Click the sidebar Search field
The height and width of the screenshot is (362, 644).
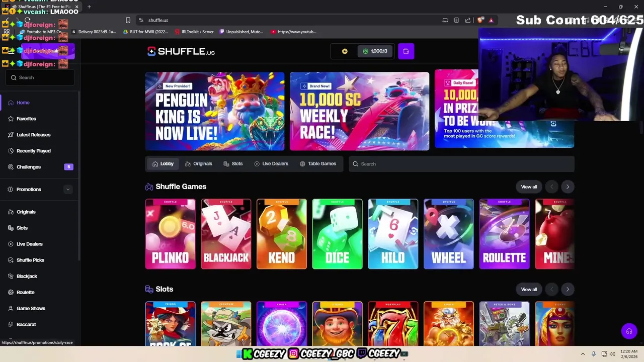pyautogui.click(x=40, y=77)
